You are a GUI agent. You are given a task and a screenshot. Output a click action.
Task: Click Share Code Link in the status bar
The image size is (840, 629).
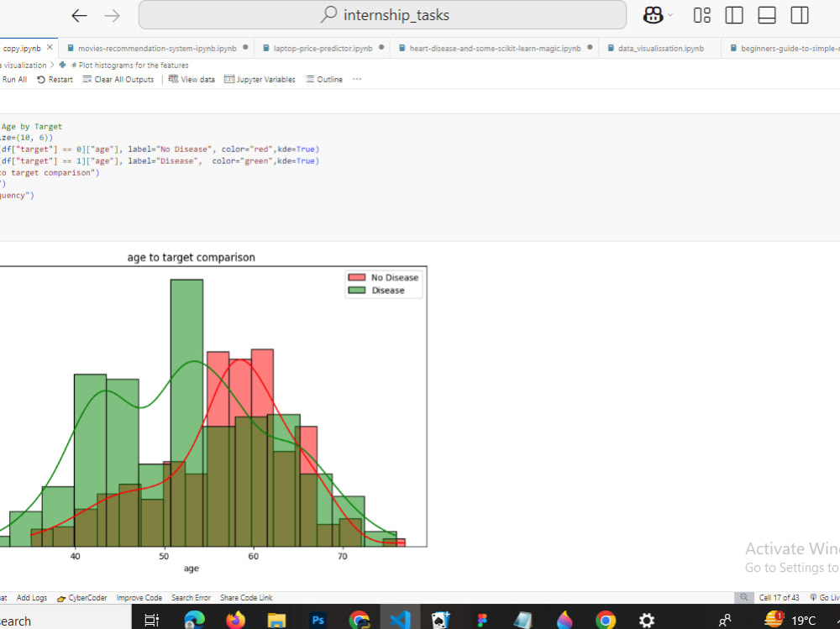coord(246,597)
